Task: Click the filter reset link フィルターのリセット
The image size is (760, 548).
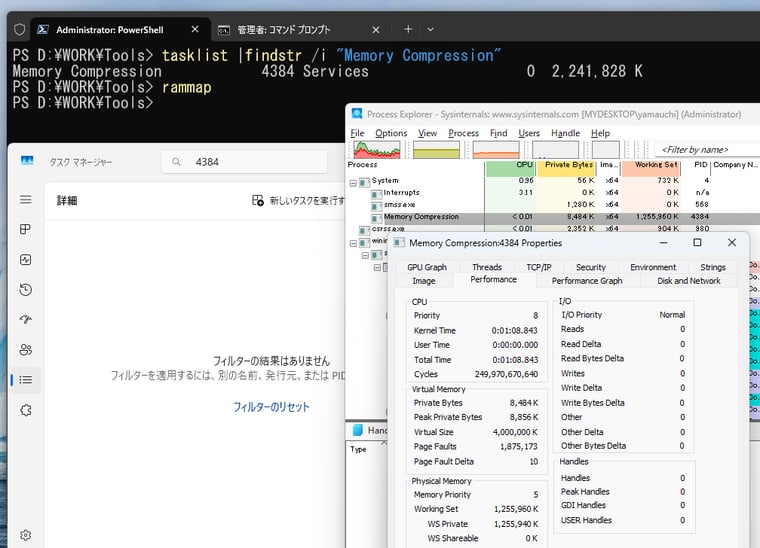Action: click(271, 407)
